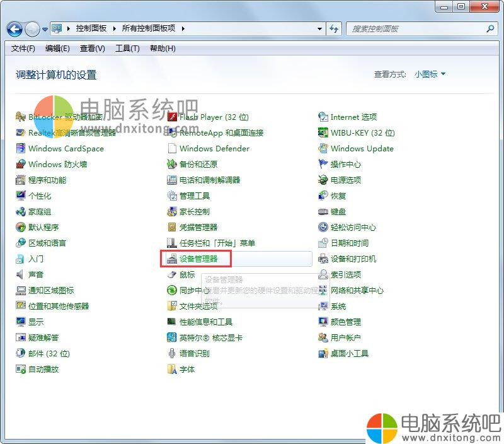
Task: Click the Forward navigation button
Action: click(32, 29)
